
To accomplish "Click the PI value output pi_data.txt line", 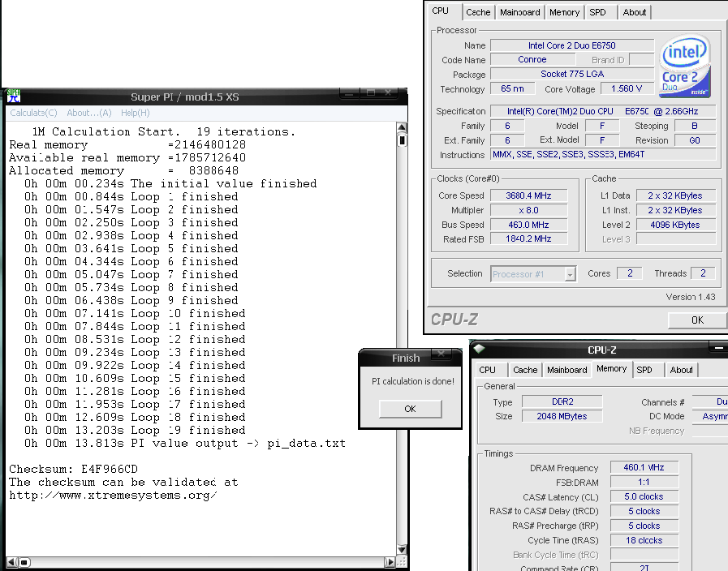I will [185, 443].
